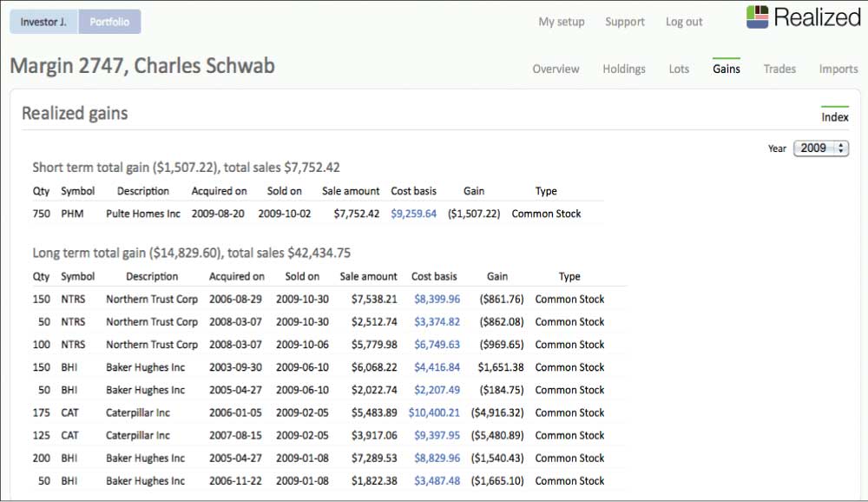The width and height of the screenshot is (868, 502).
Task: Click the Portfolio button
Action: click(109, 22)
